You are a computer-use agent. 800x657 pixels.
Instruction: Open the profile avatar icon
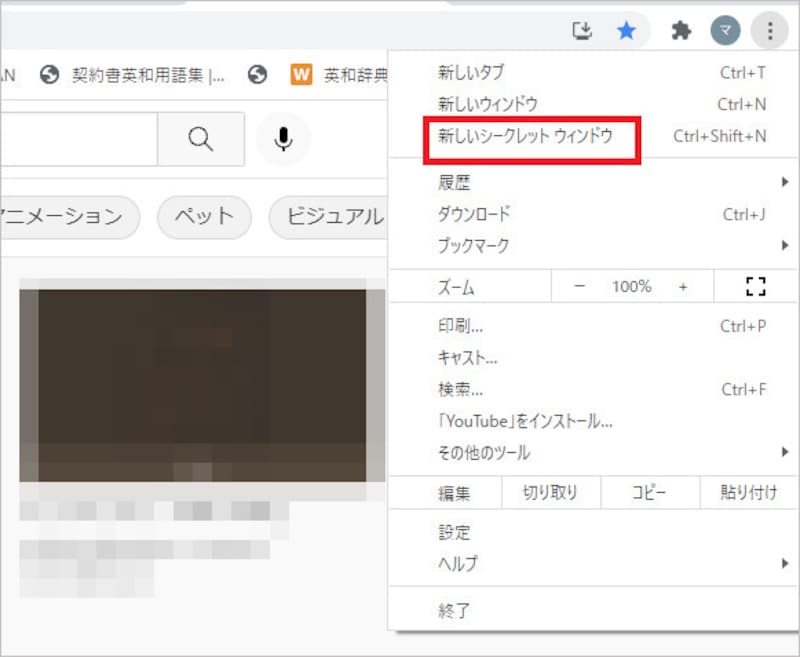tap(725, 31)
